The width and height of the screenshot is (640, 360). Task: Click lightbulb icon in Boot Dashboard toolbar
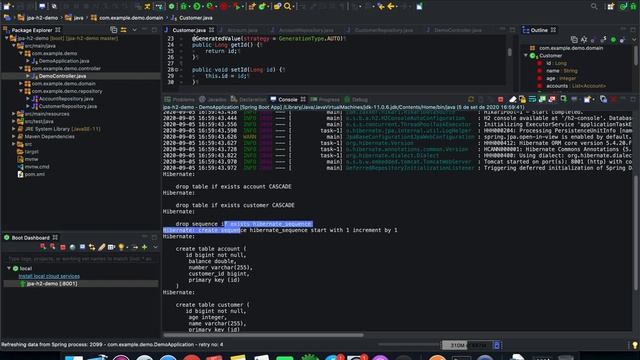pos(121,247)
